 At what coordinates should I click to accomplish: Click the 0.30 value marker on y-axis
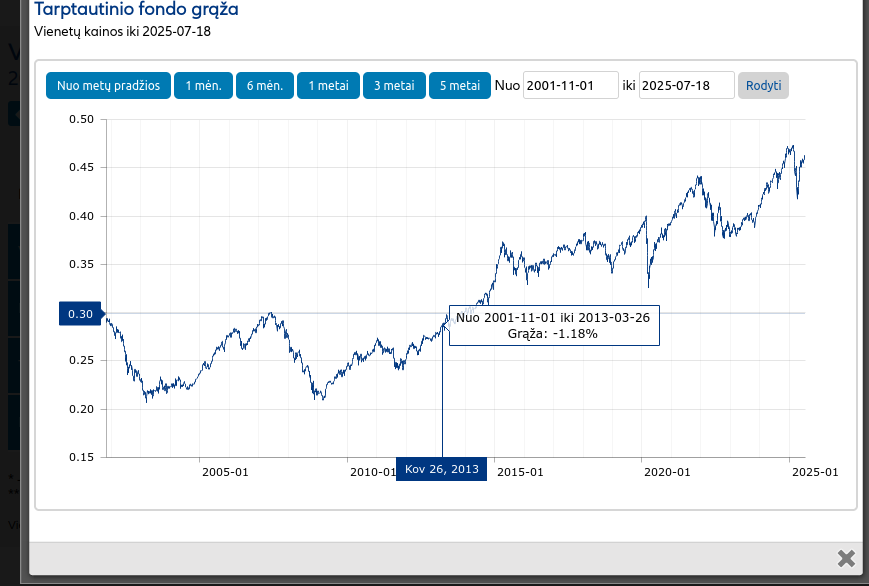(80, 314)
